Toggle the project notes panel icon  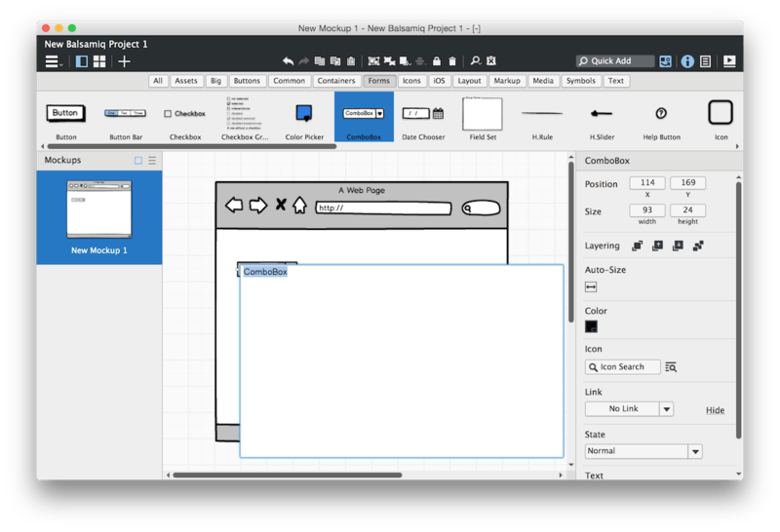tap(705, 61)
